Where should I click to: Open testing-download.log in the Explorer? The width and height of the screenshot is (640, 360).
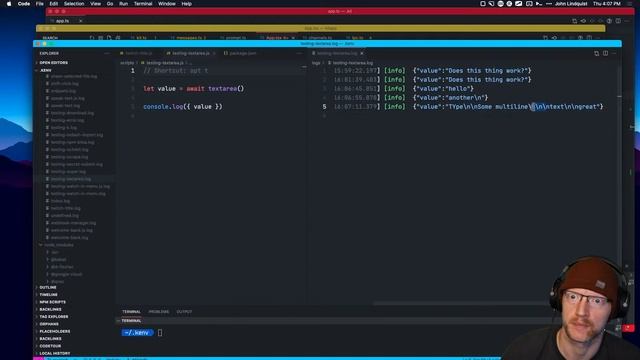click(x=72, y=113)
